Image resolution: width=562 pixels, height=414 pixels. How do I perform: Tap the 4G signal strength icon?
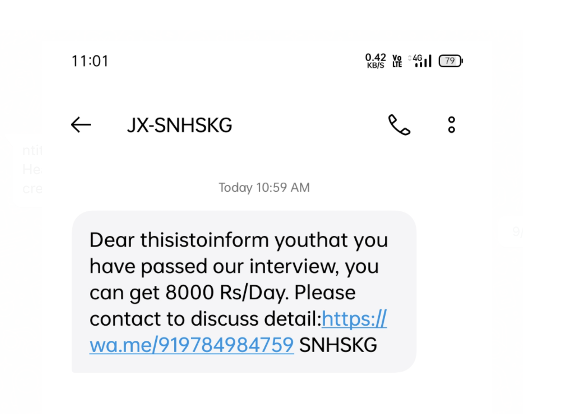point(420,61)
